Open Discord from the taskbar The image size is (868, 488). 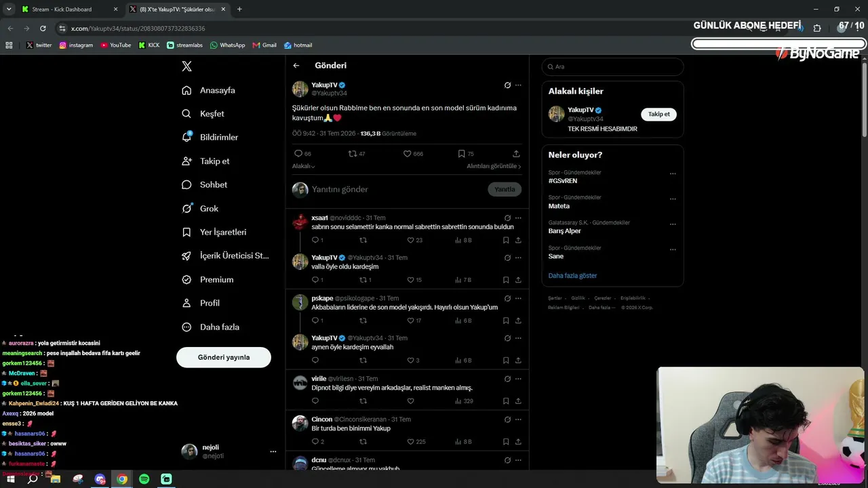pyautogui.click(x=100, y=479)
